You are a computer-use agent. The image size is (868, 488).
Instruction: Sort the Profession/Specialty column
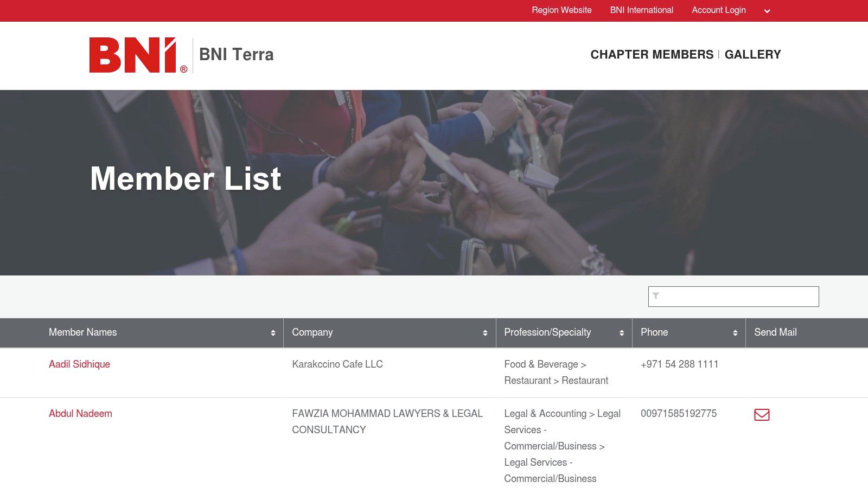click(x=621, y=332)
